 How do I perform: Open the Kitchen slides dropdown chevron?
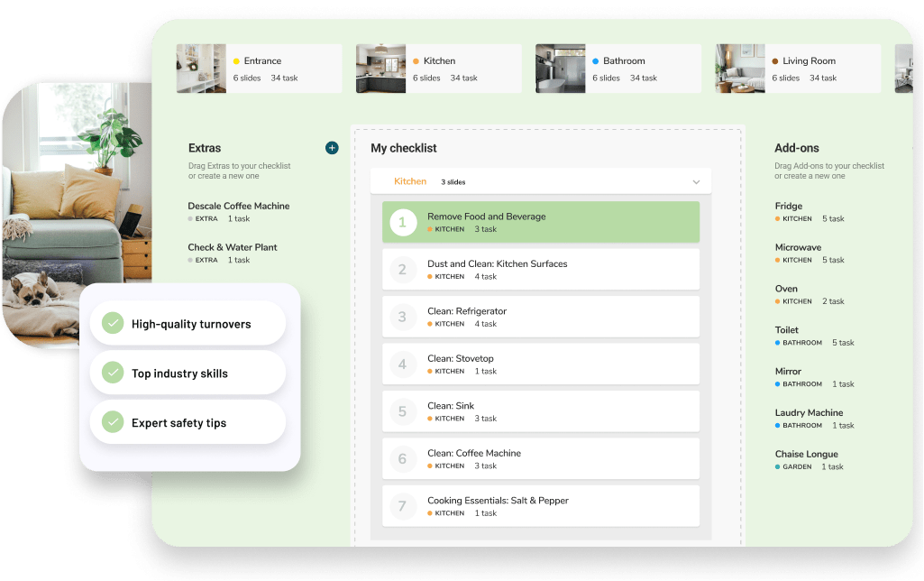696,181
